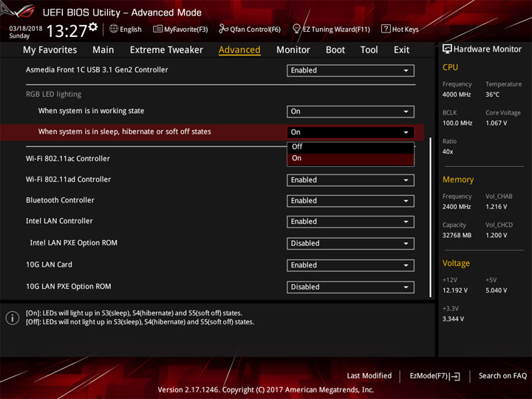
Task: Open the Boot tab
Action: point(335,50)
